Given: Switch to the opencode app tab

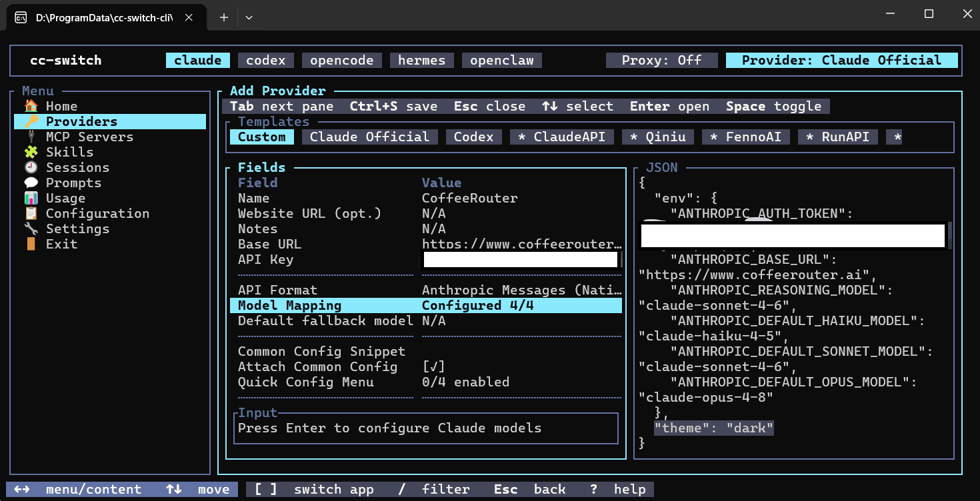Looking at the screenshot, I should [x=342, y=60].
